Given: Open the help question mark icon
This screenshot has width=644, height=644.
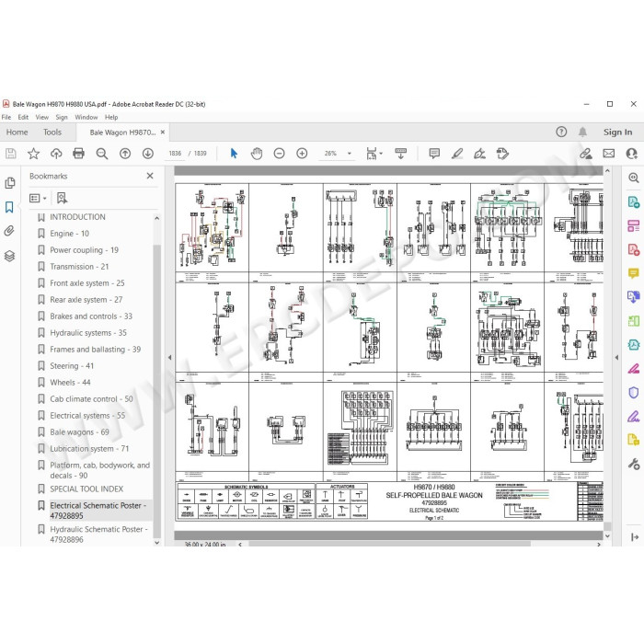Looking at the screenshot, I should pos(561,132).
